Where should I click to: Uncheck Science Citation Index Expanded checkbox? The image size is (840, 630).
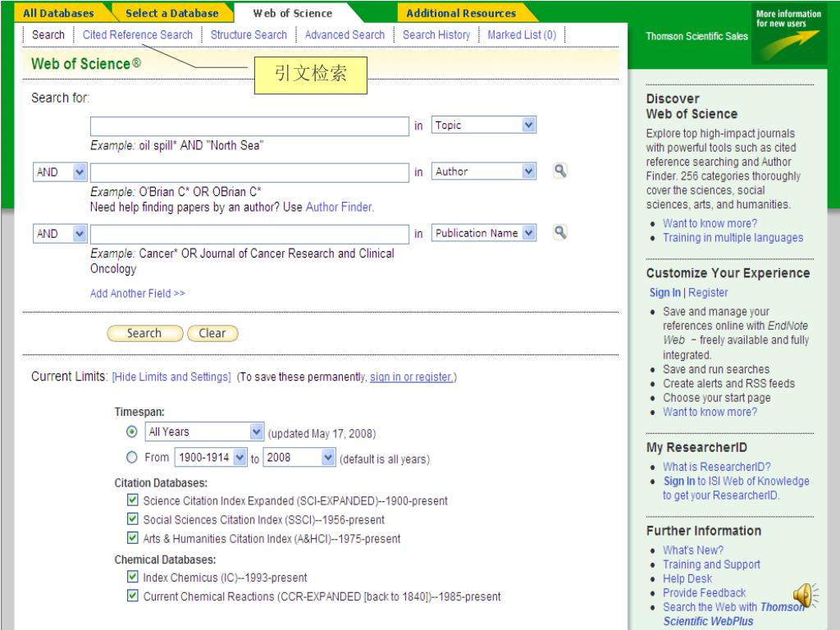(x=132, y=500)
